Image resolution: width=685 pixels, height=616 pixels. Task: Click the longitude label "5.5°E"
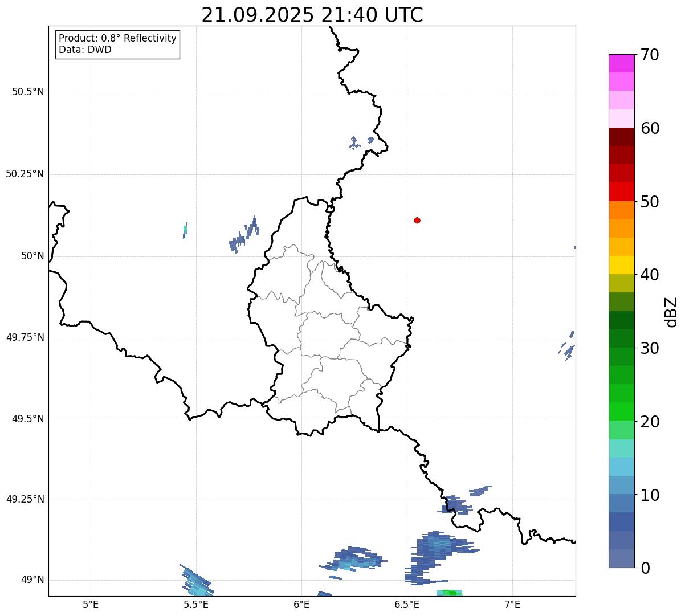point(196,604)
